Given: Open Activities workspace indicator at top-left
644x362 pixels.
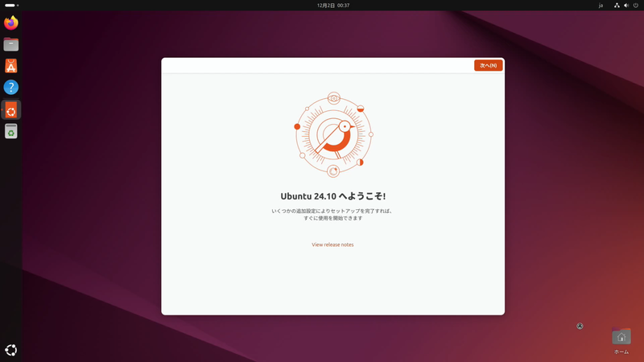Looking at the screenshot, I should point(11,6).
